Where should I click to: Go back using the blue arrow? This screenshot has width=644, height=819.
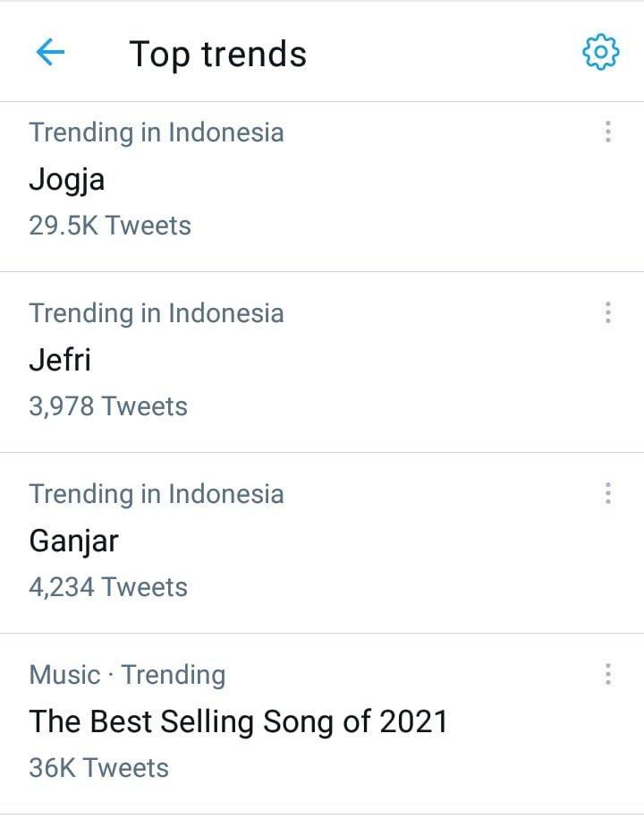click(x=50, y=52)
